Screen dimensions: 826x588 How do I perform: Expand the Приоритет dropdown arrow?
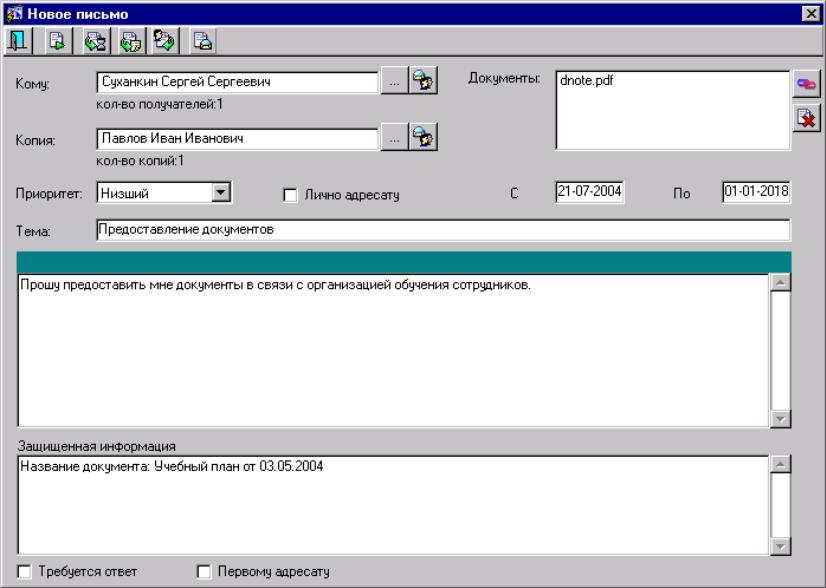point(221,192)
